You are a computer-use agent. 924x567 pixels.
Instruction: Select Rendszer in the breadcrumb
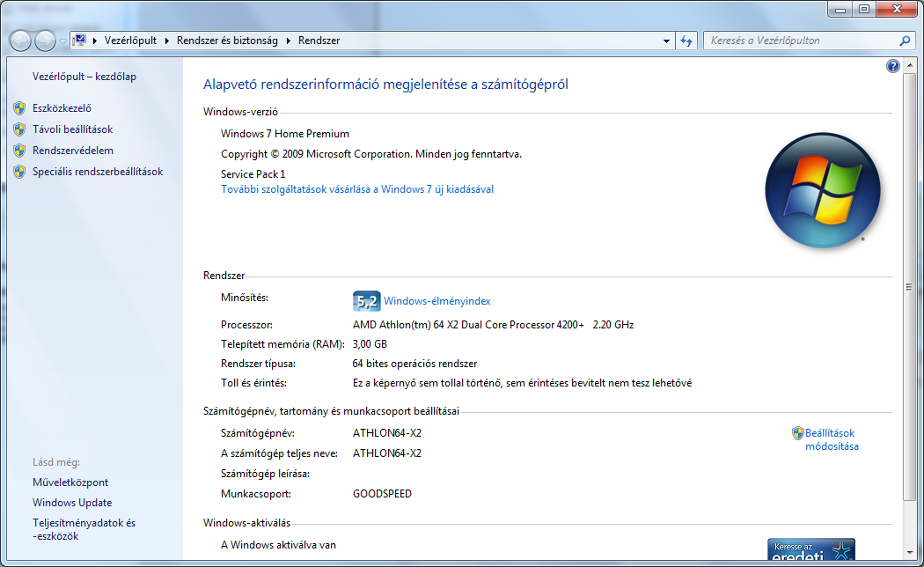pos(319,40)
